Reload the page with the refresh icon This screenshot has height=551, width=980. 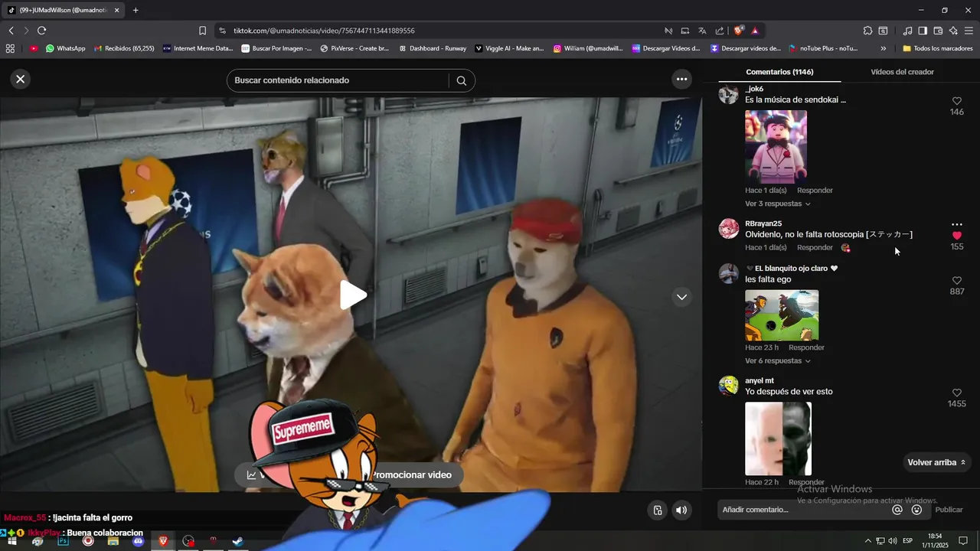[x=41, y=31]
